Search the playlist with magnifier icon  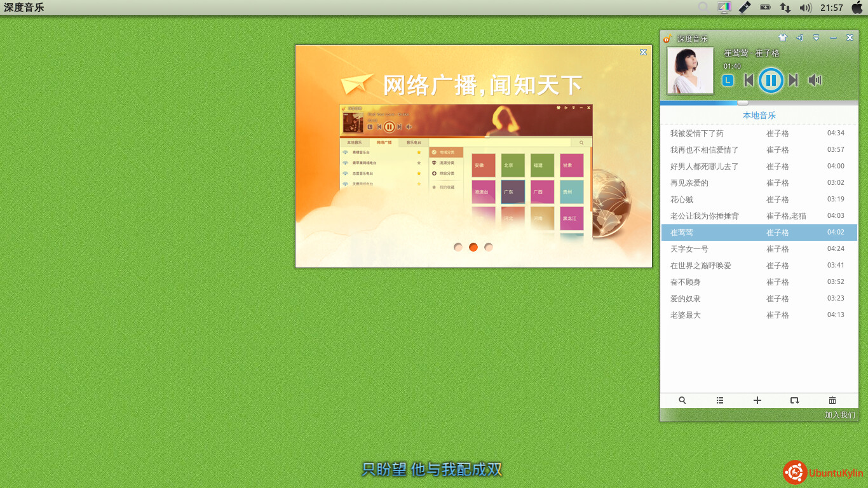pyautogui.click(x=682, y=400)
